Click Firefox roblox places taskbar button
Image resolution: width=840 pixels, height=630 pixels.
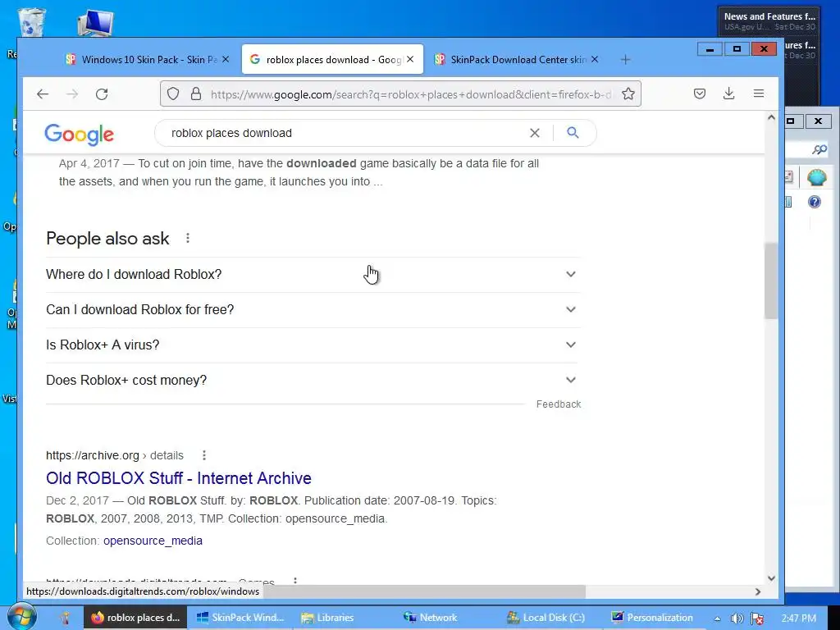(x=135, y=618)
